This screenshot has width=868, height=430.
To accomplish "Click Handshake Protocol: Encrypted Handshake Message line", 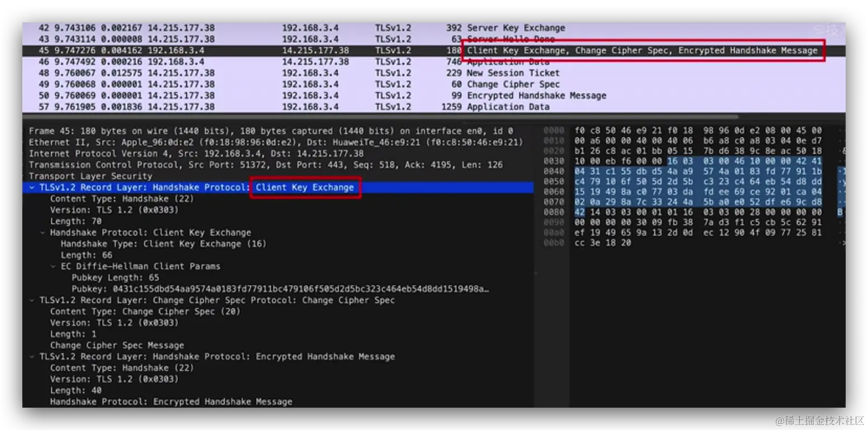I will pos(171,402).
